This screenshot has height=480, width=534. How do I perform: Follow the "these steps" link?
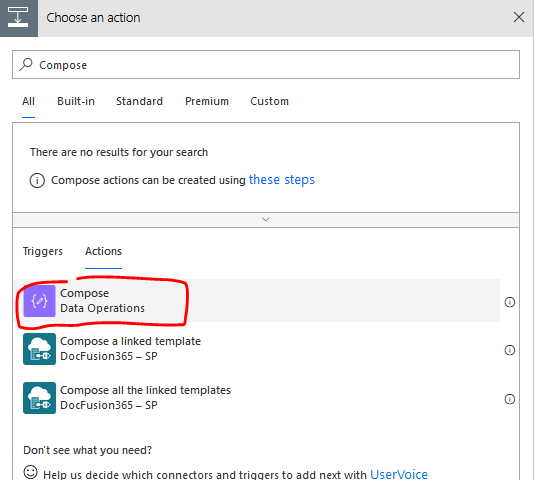[282, 180]
